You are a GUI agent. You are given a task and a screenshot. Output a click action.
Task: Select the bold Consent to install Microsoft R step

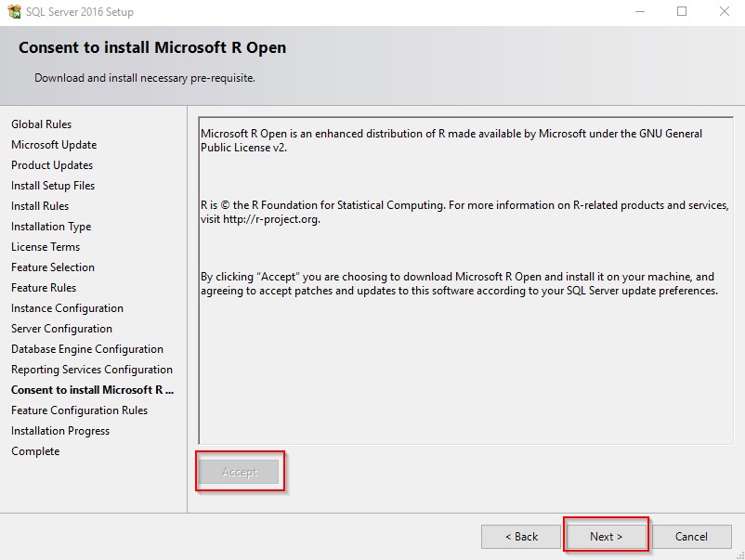pos(92,389)
